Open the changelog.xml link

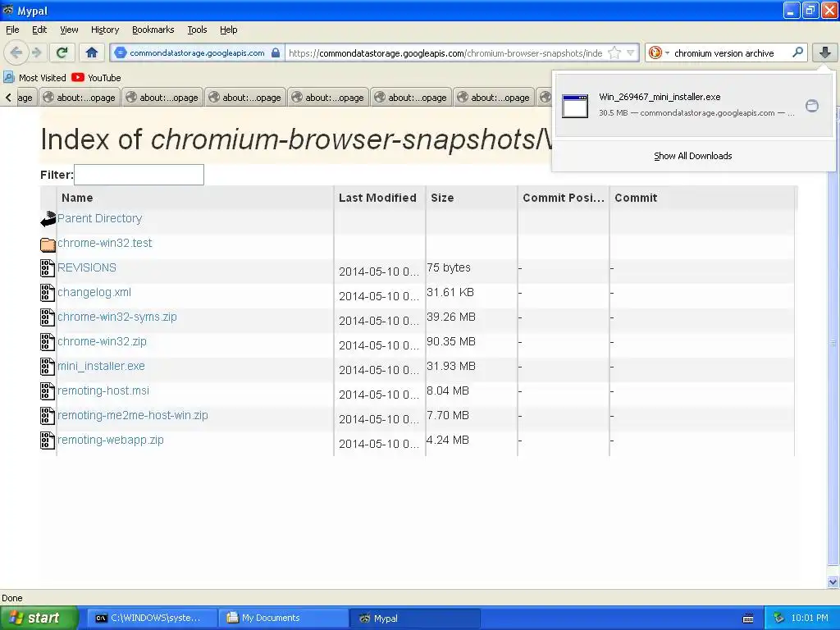point(94,292)
